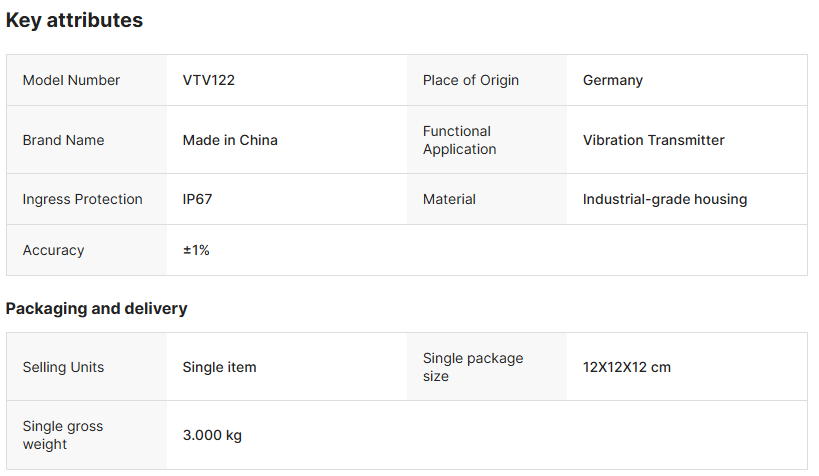Select the 12X12X12 cm size value
This screenshot has height=476, width=819.
626,367
